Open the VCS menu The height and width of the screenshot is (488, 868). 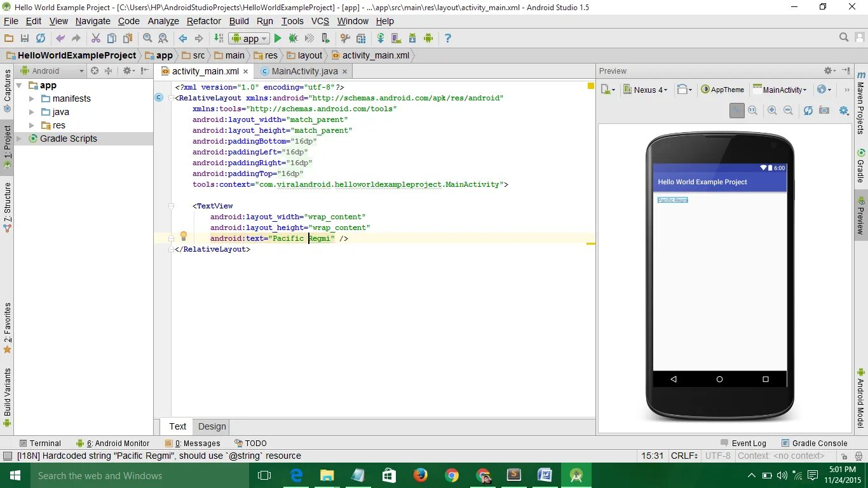[320, 21]
